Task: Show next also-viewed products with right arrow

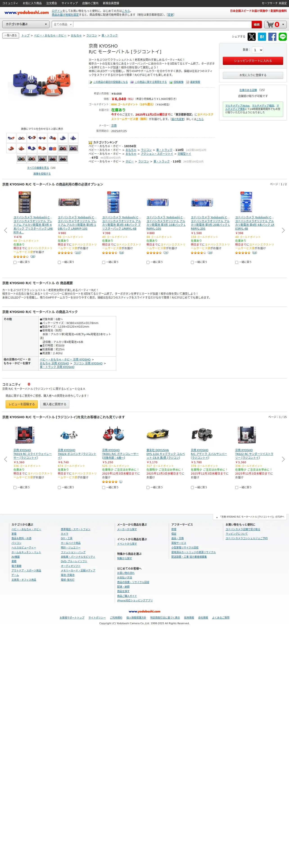Action: [x=283, y=459]
